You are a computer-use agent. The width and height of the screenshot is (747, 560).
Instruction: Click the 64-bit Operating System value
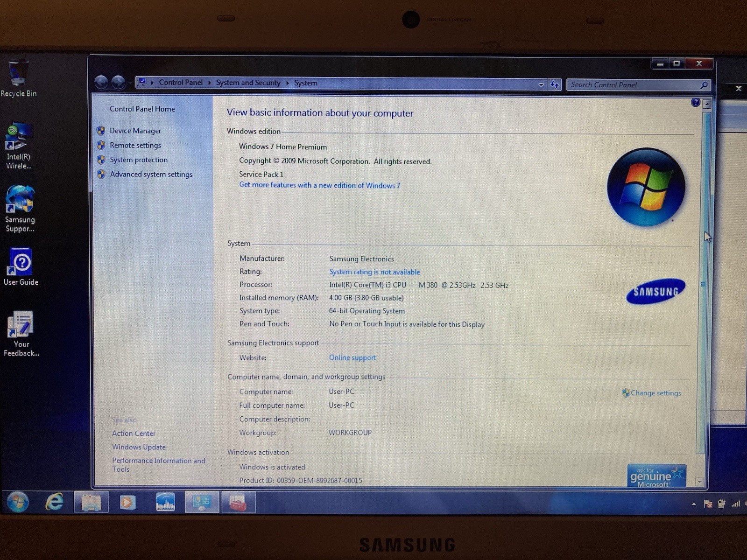tap(367, 311)
